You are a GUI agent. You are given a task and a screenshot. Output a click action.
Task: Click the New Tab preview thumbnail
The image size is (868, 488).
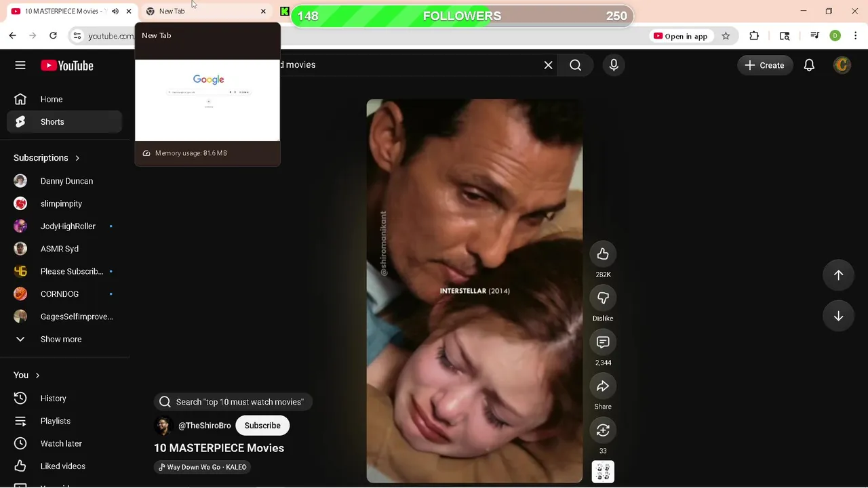[208, 100]
